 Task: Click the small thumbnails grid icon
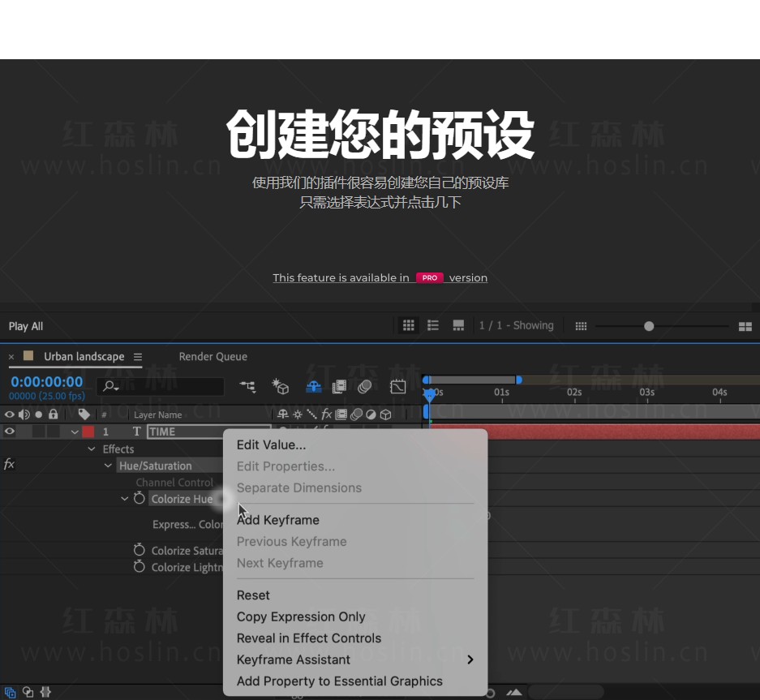[581, 326]
